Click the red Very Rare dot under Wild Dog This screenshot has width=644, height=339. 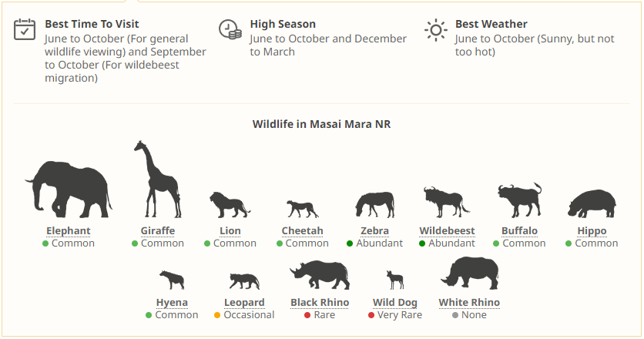pyautogui.click(x=371, y=315)
